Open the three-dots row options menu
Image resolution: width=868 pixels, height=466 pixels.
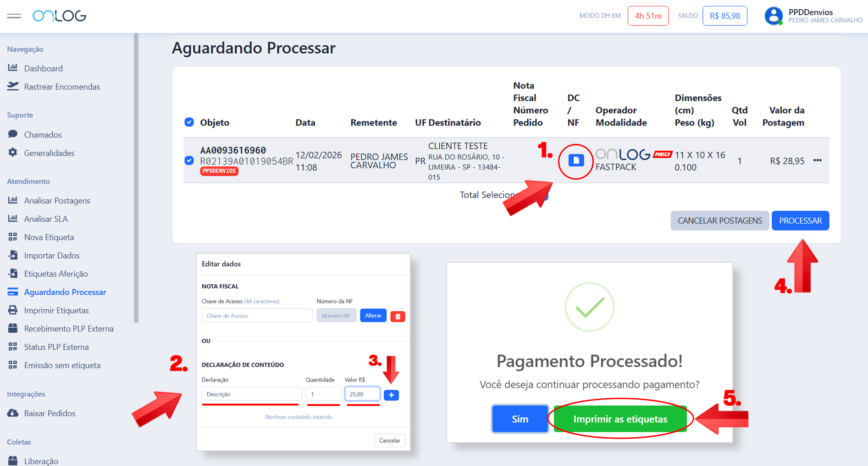(817, 160)
